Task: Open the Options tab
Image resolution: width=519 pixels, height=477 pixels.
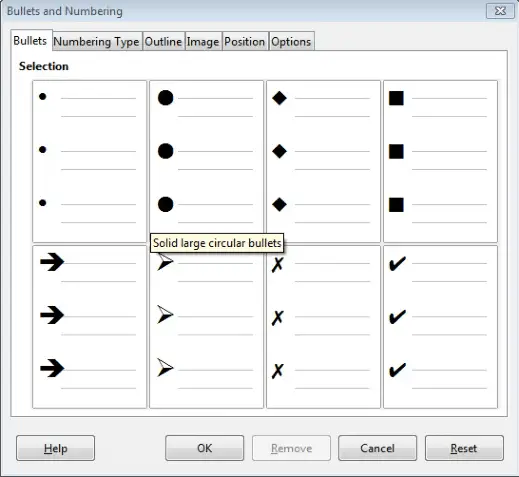Action: click(x=291, y=42)
